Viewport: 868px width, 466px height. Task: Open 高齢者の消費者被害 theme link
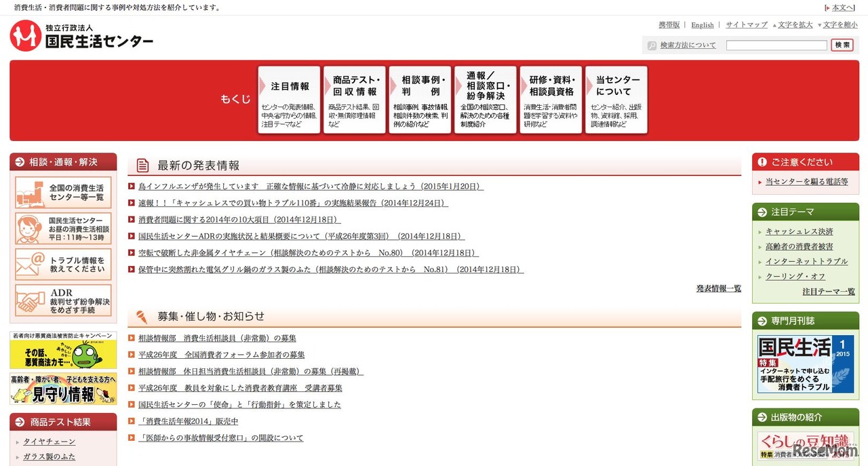tap(800, 247)
